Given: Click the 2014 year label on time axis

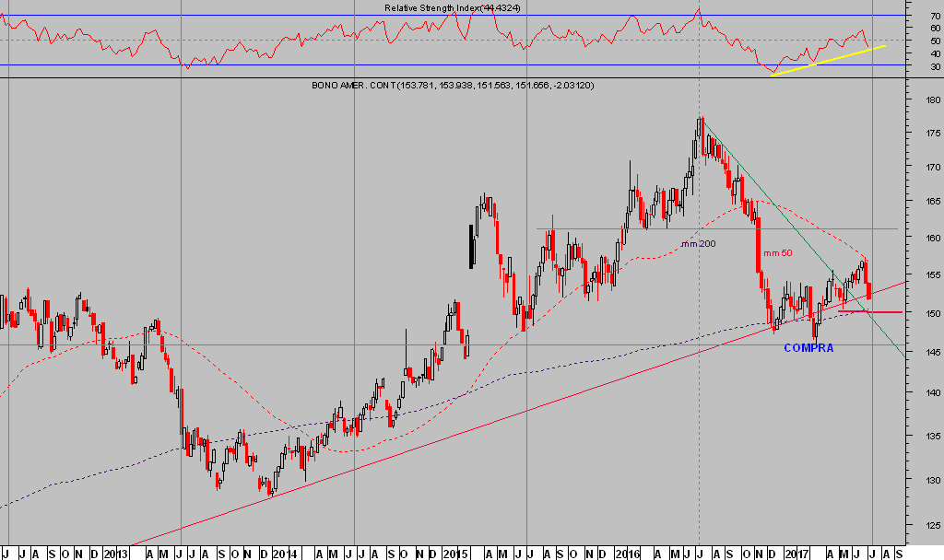Looking at the screenshot, I should [x=286, y=554].
